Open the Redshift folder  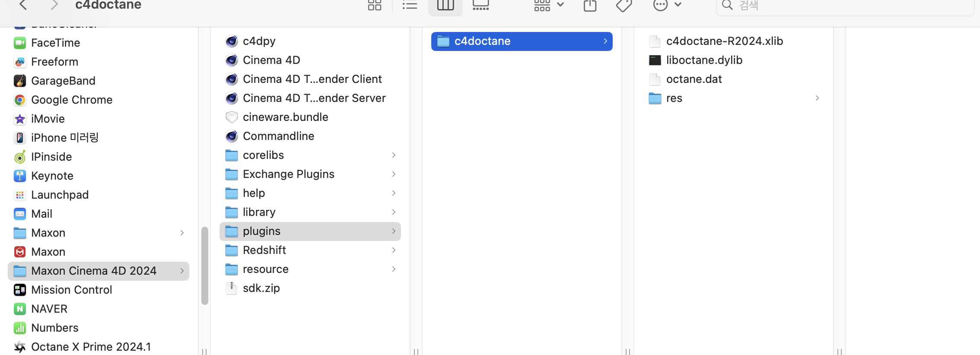tap(264, 250)
